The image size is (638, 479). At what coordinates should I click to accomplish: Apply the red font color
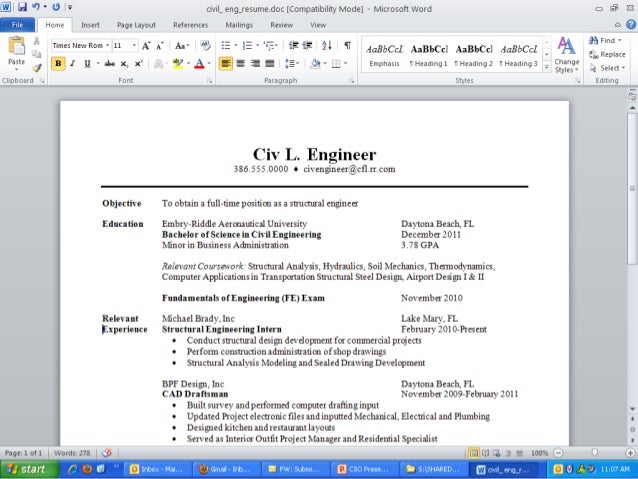click(199, 63)
